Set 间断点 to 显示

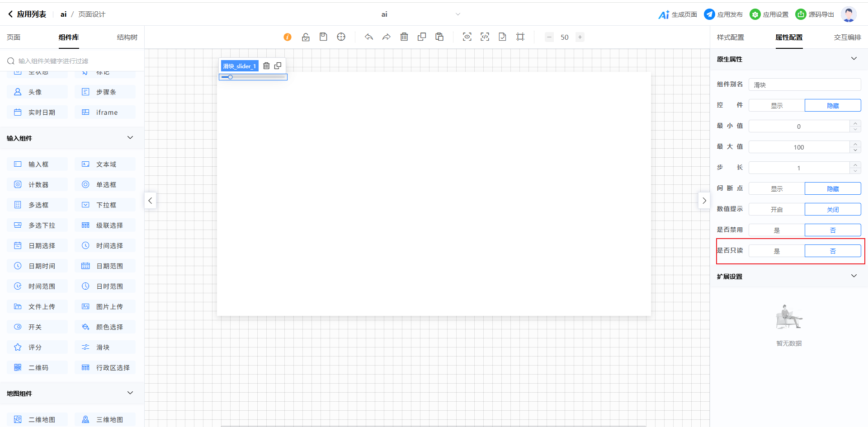[x=777, y=188]
